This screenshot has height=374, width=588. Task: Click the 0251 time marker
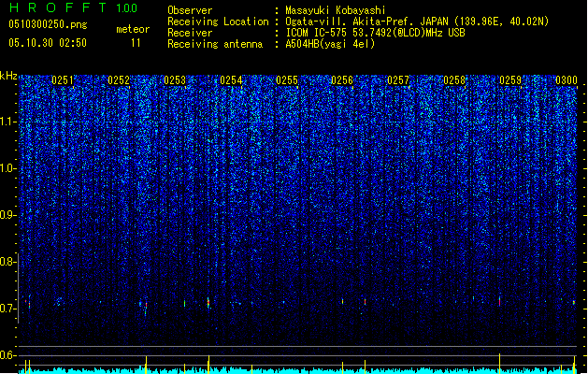[x=63, y=80]
